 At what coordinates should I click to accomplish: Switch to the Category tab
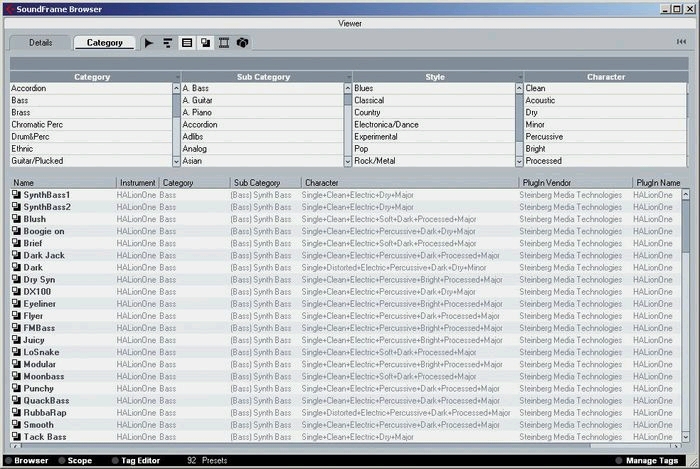pyautogui.click(x=104, y=43)
